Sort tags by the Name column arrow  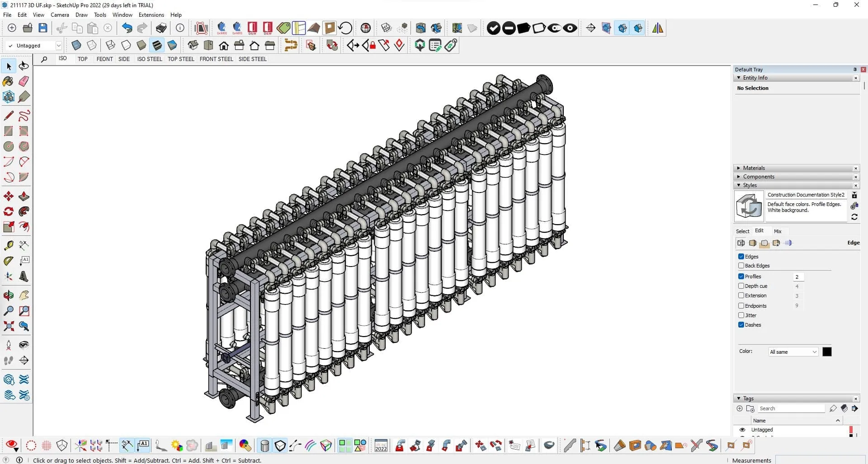click(x=838, y=421)
